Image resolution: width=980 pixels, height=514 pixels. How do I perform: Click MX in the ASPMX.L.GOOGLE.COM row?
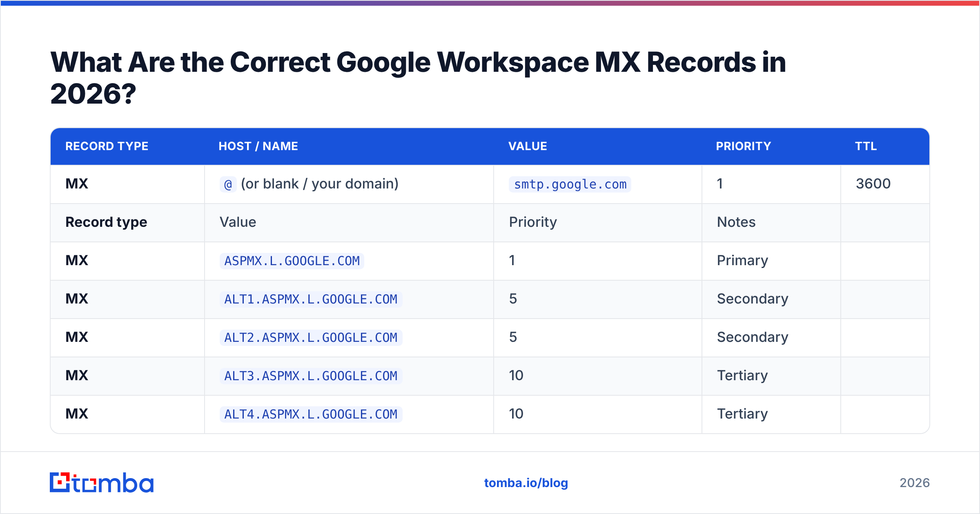[77, 261]
